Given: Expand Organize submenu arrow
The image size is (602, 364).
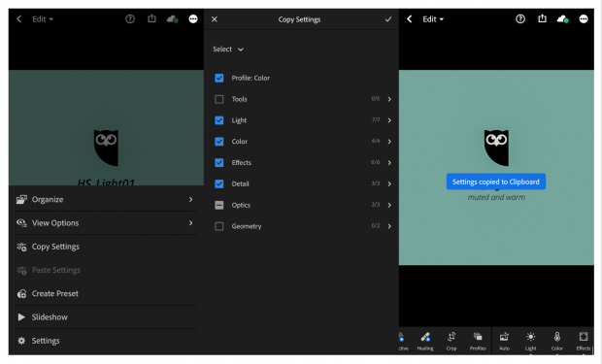Looking at the screenshot, I should point(191,199).
